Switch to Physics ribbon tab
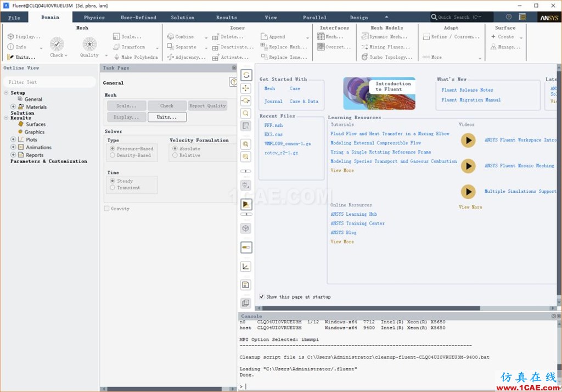The height and width of the screenshot is (392, 562). coord(94,17)
